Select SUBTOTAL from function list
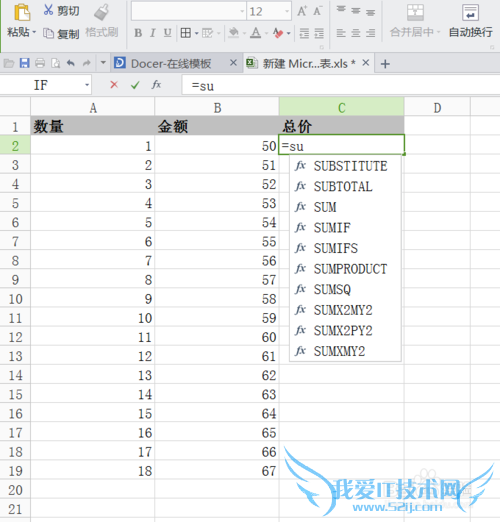The height and width of the screenshot is (522, 500). [345, 187]
